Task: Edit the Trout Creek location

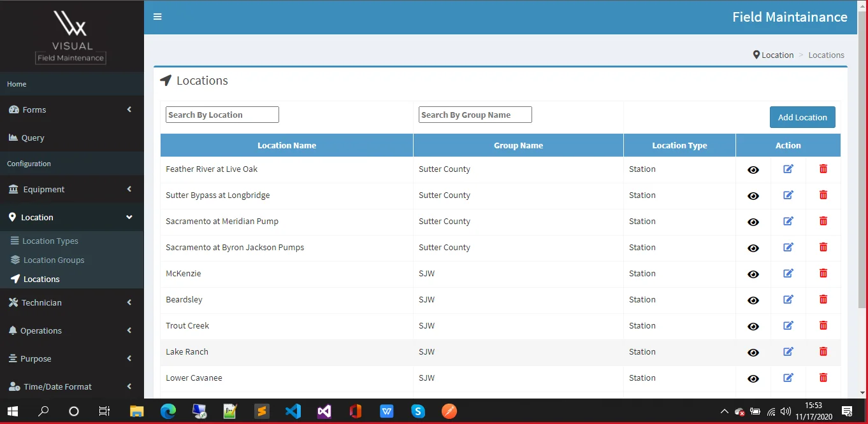Action: 788,325
